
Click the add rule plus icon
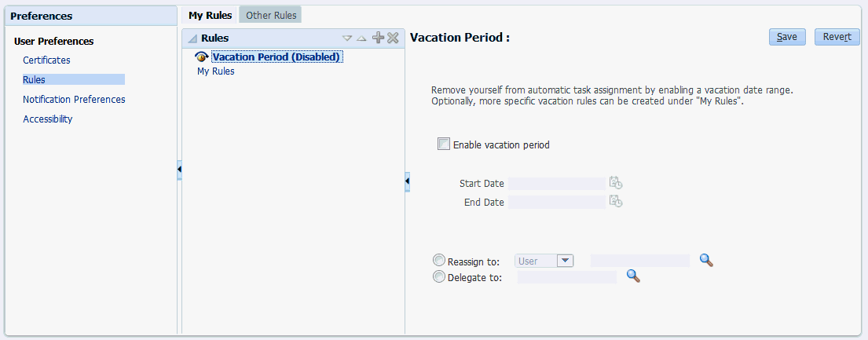378,38
